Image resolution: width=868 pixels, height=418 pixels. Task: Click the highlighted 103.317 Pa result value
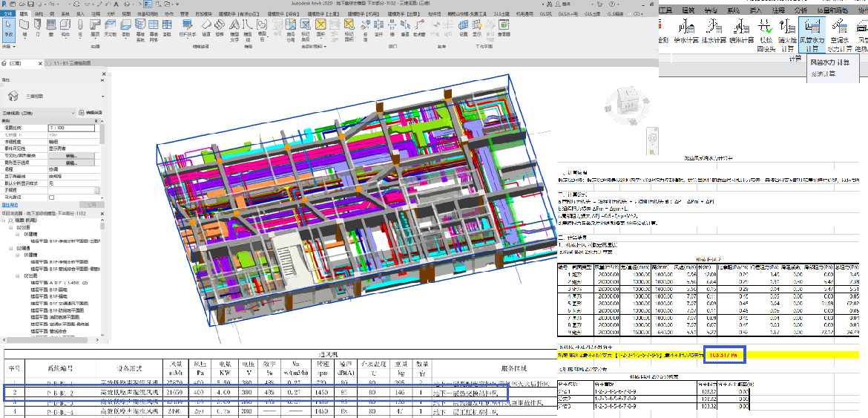[x=725, y=354]
